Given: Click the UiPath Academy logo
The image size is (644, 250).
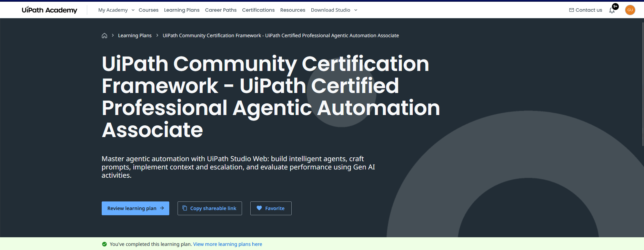Looking at the screenshot, I should click(x=49, y=10).
